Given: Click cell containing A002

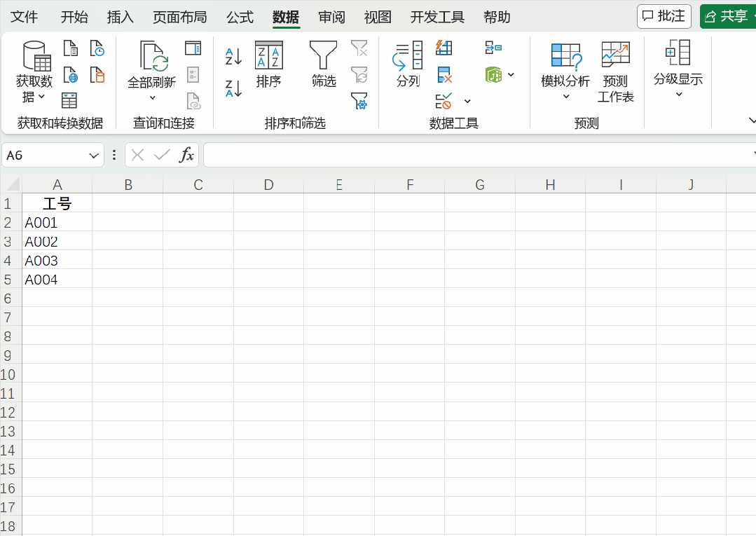Looking at the screenshot, I should pyautogui.click(x=57, y=242).
